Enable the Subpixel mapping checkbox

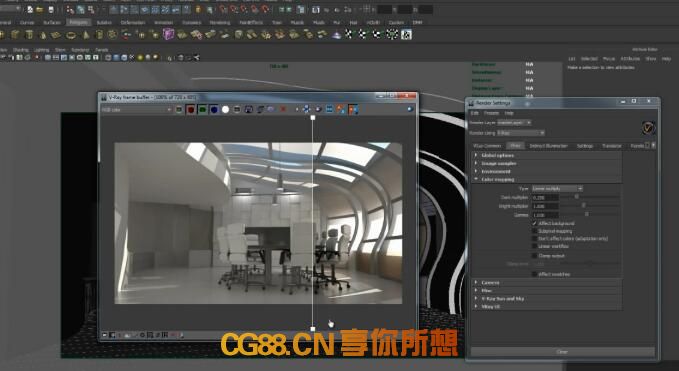534,231
